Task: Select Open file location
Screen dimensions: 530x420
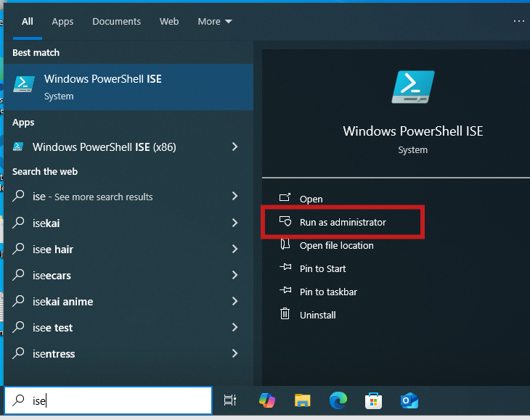Action: coord(337,245)
